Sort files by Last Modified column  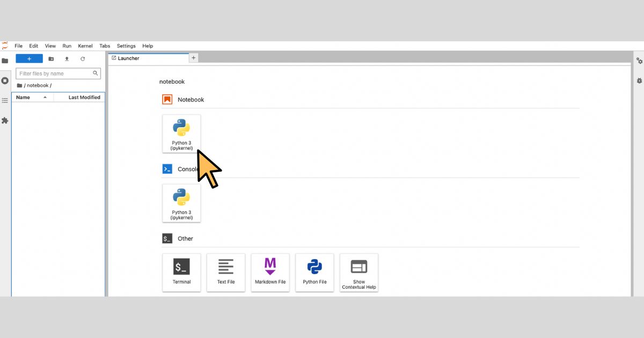[84, 98]
